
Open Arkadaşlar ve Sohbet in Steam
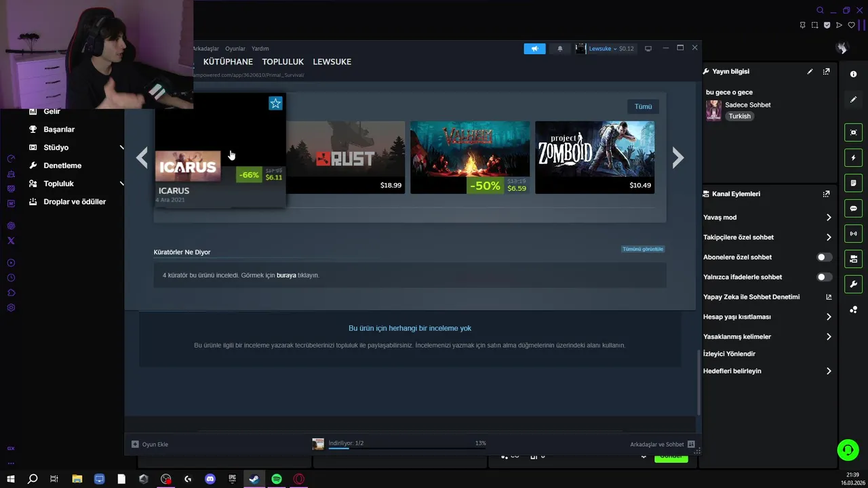coord(662,444)
